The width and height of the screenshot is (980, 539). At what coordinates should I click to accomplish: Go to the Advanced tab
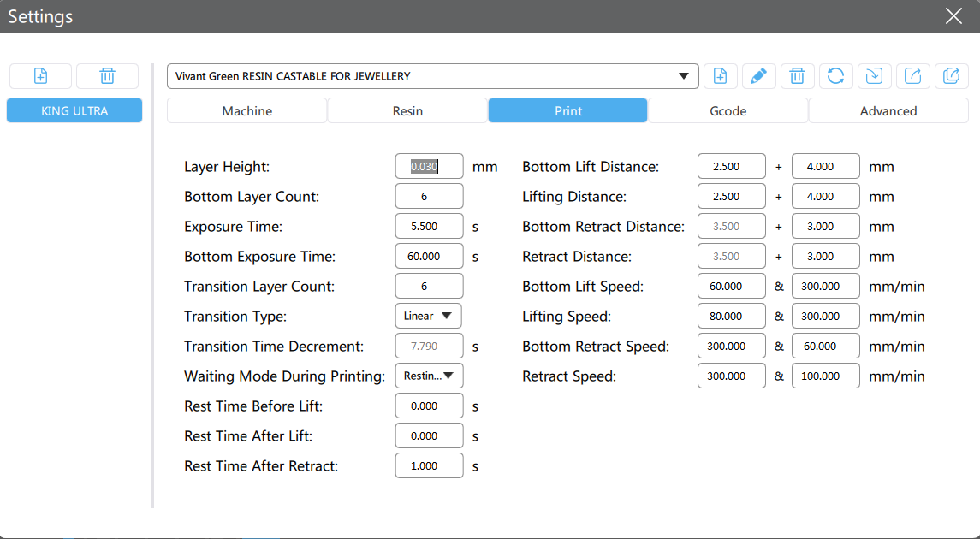(888, 111)
